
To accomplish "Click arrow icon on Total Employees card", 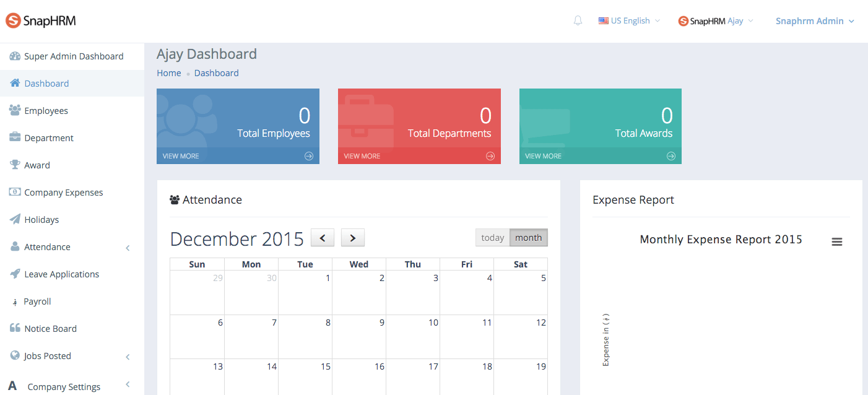I will pos(308,156).
